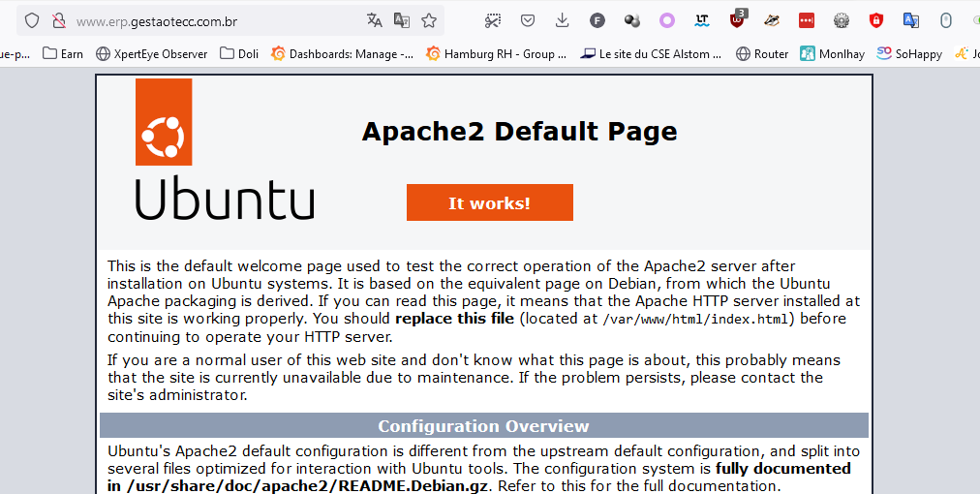Click the /usr/share/doc/apache2/README.Debian.gz text
This screenshot has height=494, width=980.
tap(306, 486)
